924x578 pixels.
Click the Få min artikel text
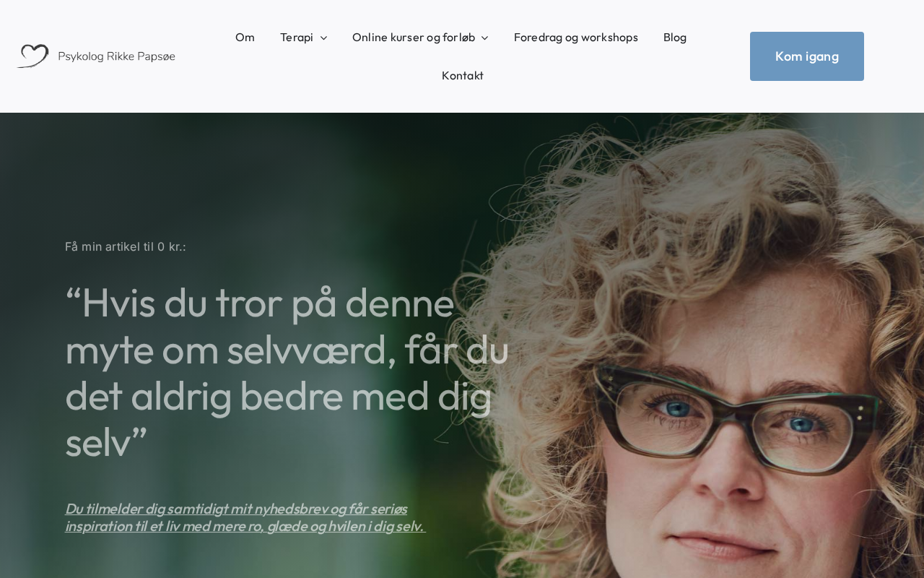tap(126, 246)
